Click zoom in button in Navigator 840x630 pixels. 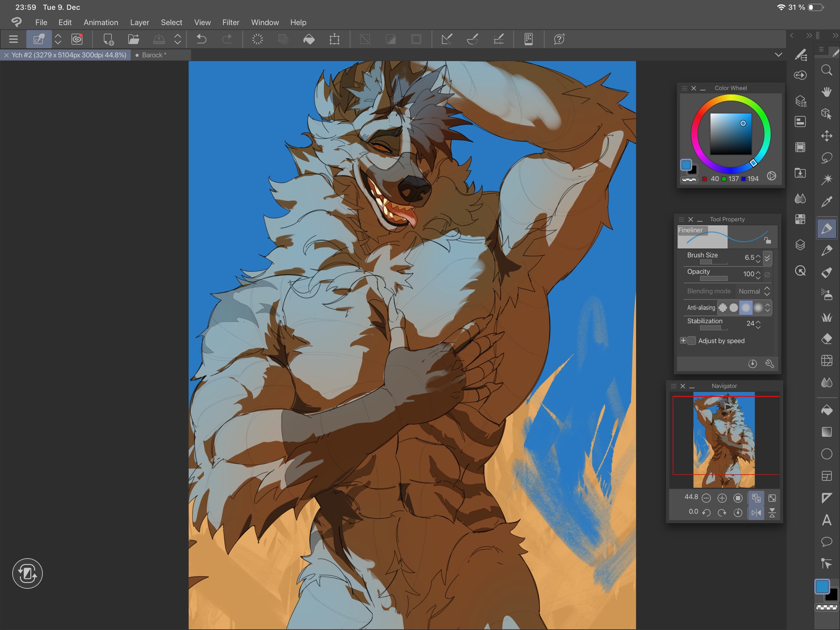[x=722, y=498]
